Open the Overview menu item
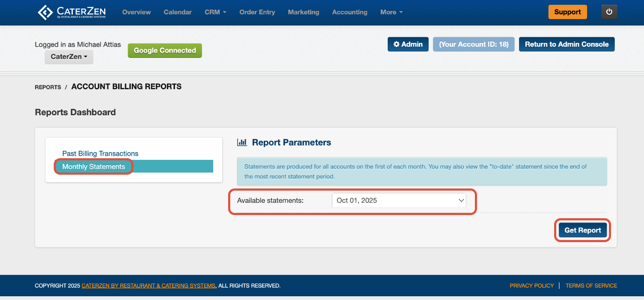The width and height of the screenshot is (644, 300). pyautogui.click(x=136, y=12)
